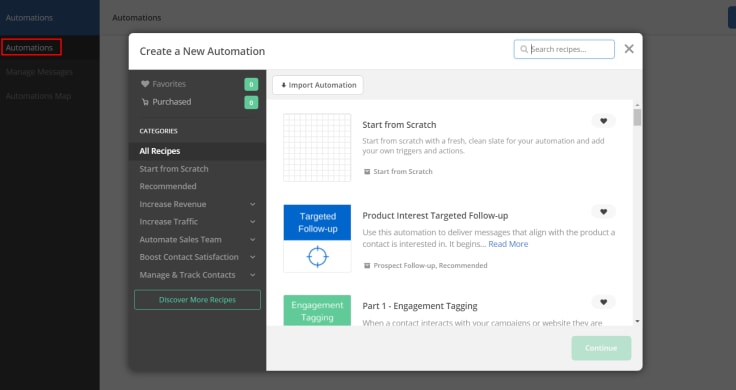Click the Part 1 - Engagement Tagging title
This screenshot has height=390, width=736.
(x=420, y=306)
